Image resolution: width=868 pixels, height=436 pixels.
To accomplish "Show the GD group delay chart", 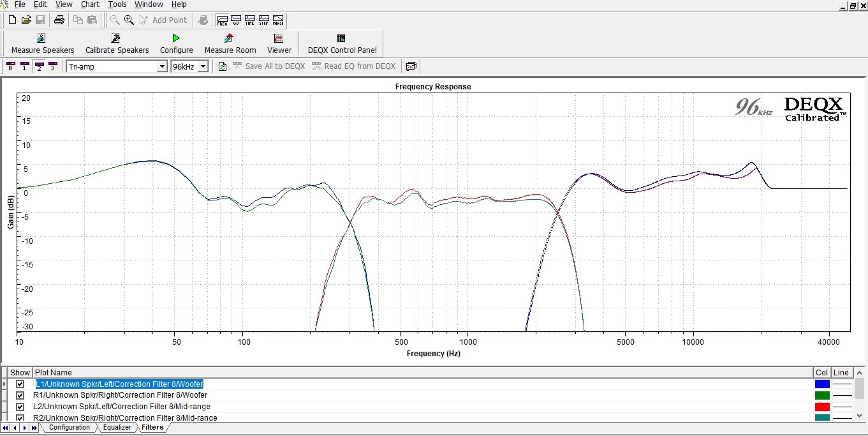I will (236, 20).
